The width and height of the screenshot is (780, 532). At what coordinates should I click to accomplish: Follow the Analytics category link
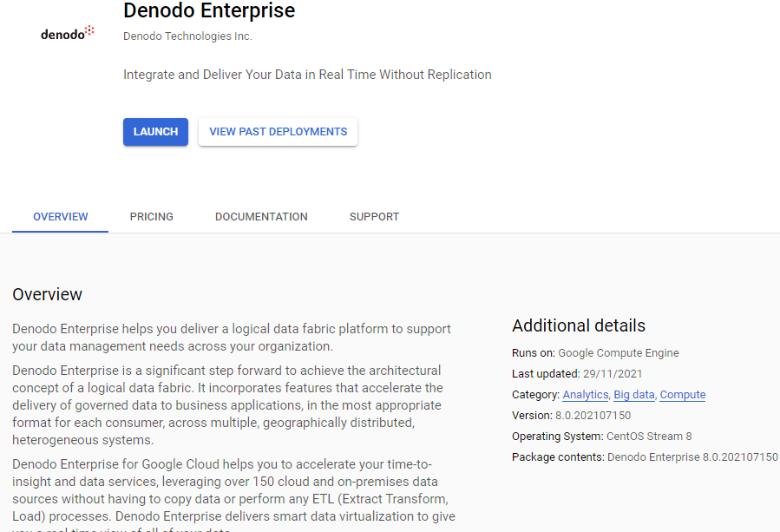(585, 395)
